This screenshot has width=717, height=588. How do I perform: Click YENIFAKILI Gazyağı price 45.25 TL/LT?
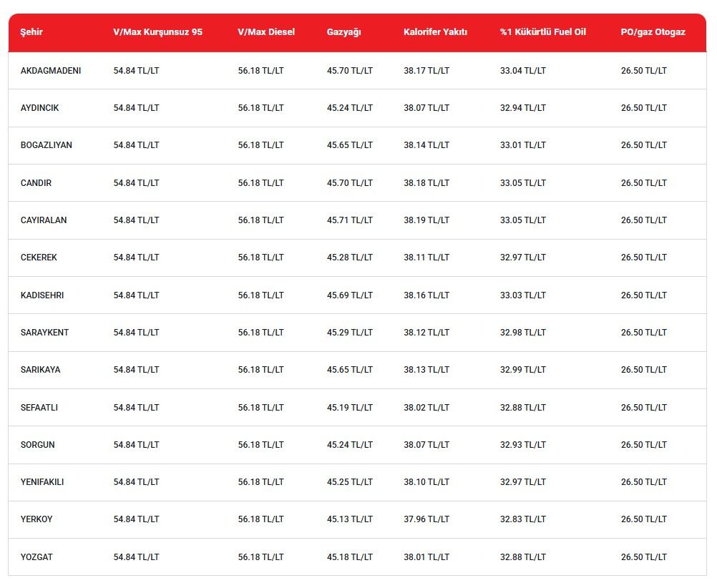pyautogui.click(x=349, y=482)
